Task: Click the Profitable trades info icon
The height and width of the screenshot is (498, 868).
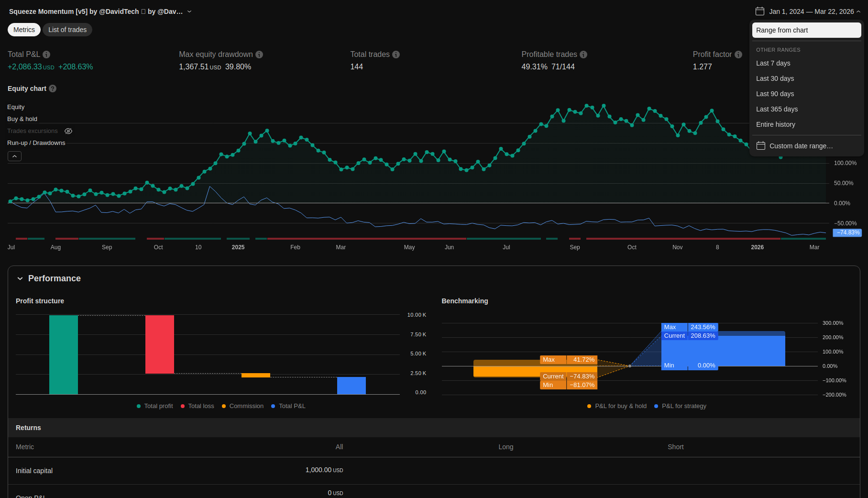Action: click(583, 55)
